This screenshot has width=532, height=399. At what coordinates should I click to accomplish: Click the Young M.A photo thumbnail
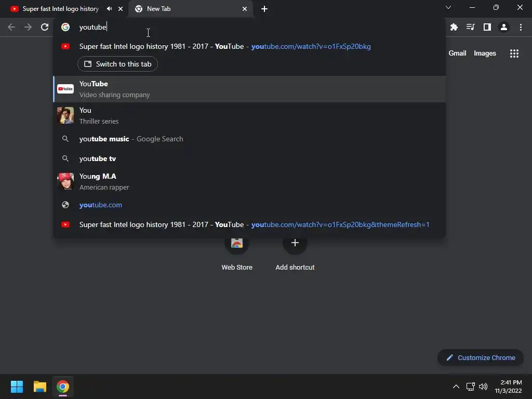click(65, 181)
